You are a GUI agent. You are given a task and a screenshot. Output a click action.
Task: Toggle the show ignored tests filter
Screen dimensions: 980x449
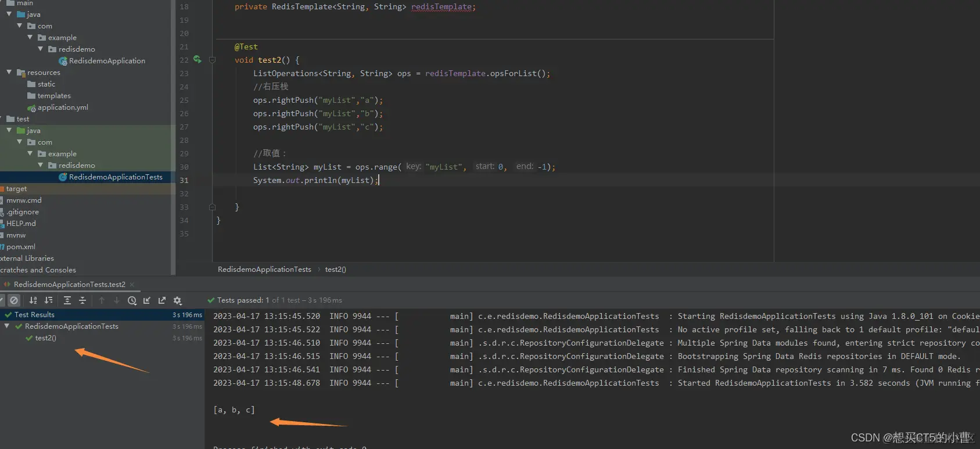point(14,300)
